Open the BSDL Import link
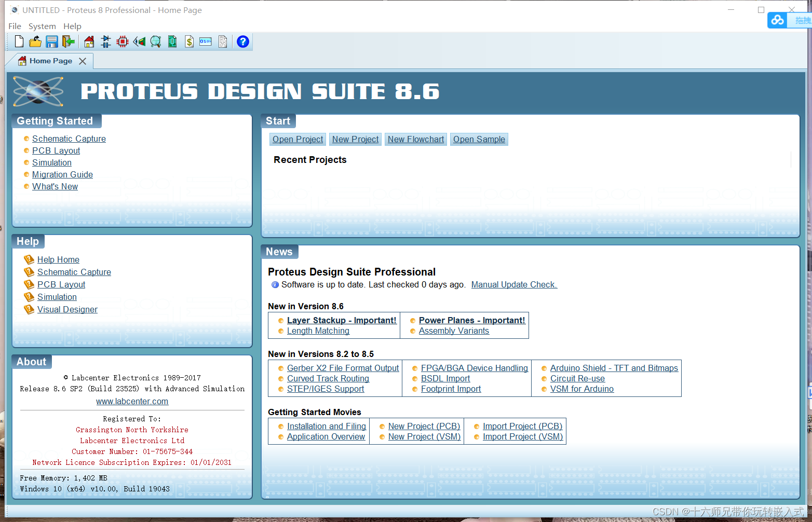This screenshot has height=522, width=812. point(445,378)
